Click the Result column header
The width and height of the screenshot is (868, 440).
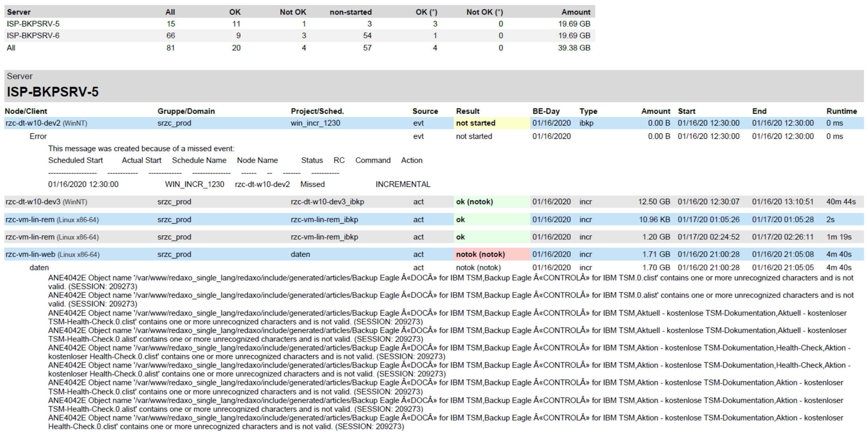[x=467, y=111]
